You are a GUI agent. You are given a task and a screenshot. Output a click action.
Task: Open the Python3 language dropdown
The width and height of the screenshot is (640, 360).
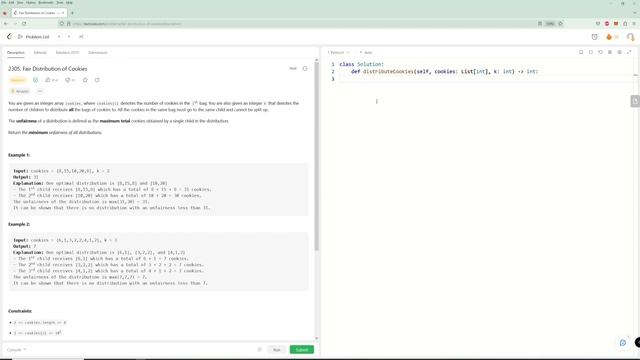click(338, 53)
